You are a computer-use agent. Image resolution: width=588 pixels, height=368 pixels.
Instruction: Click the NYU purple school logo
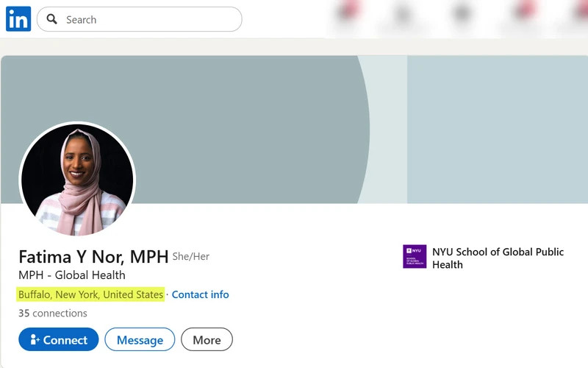415,256
